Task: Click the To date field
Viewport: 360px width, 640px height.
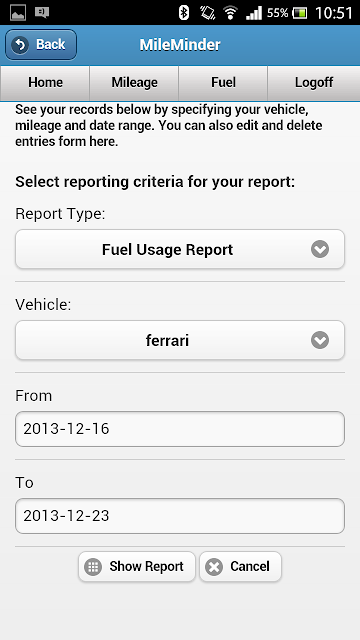Action: point(180,516)
